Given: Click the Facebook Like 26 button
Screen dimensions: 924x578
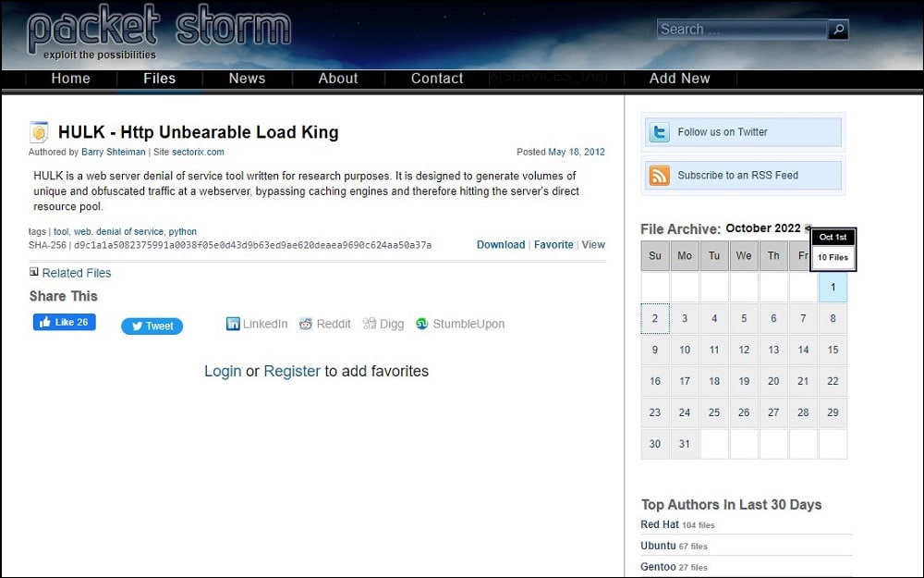Looking at the screenshot, I should click(x=65, y=322).
